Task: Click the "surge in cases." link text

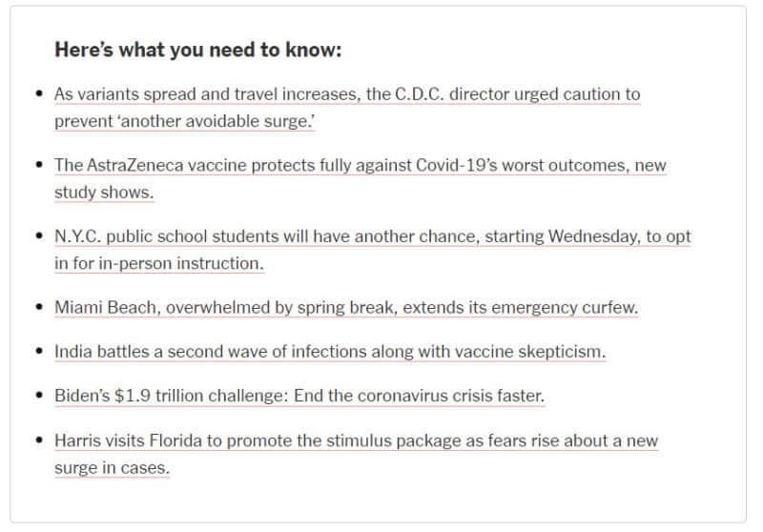Action: point(112,467)
